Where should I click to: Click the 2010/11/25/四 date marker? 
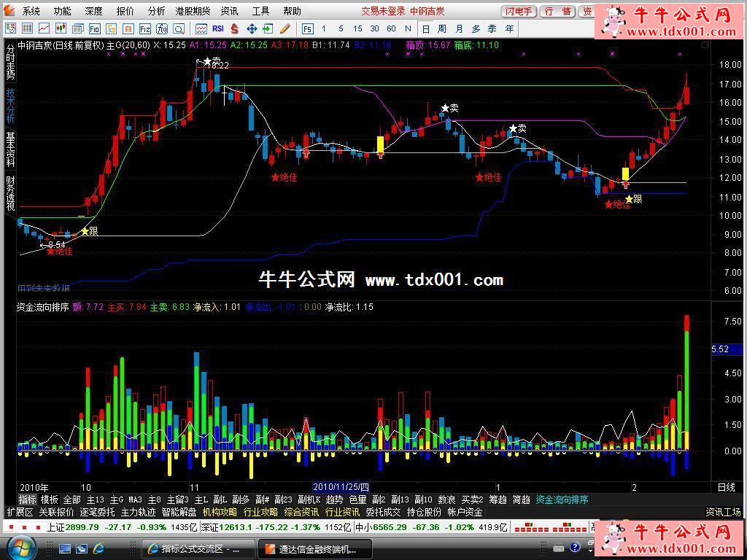point(341,486)
